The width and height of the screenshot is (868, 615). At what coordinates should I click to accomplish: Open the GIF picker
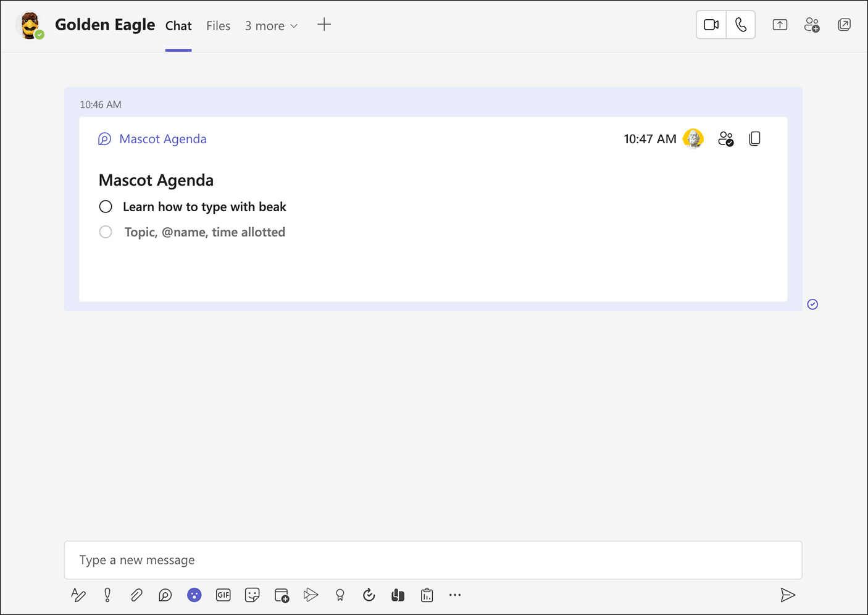[223, 595]
